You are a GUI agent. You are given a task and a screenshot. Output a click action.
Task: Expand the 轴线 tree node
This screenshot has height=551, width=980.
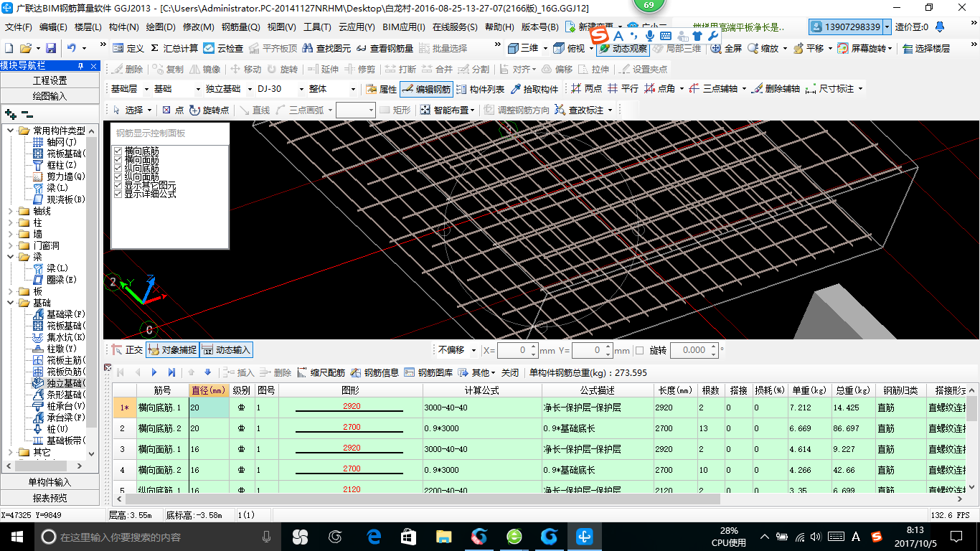point(11,211)
